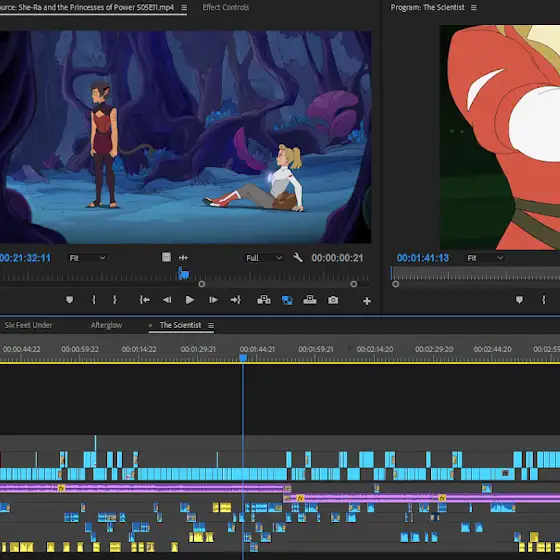Click the Overwrite edit button
This screenshot has width=560, height=560.
click(x=310, y=300)
